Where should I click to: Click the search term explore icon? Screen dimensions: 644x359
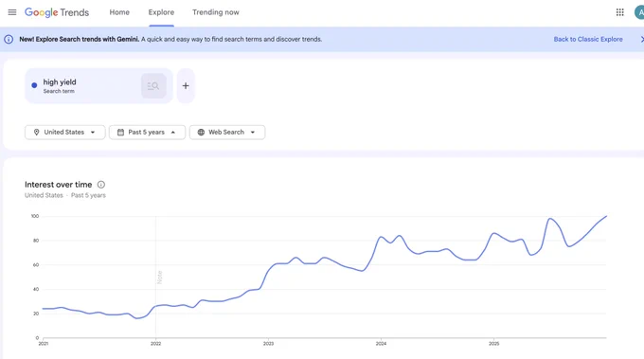tap(153, 86)
